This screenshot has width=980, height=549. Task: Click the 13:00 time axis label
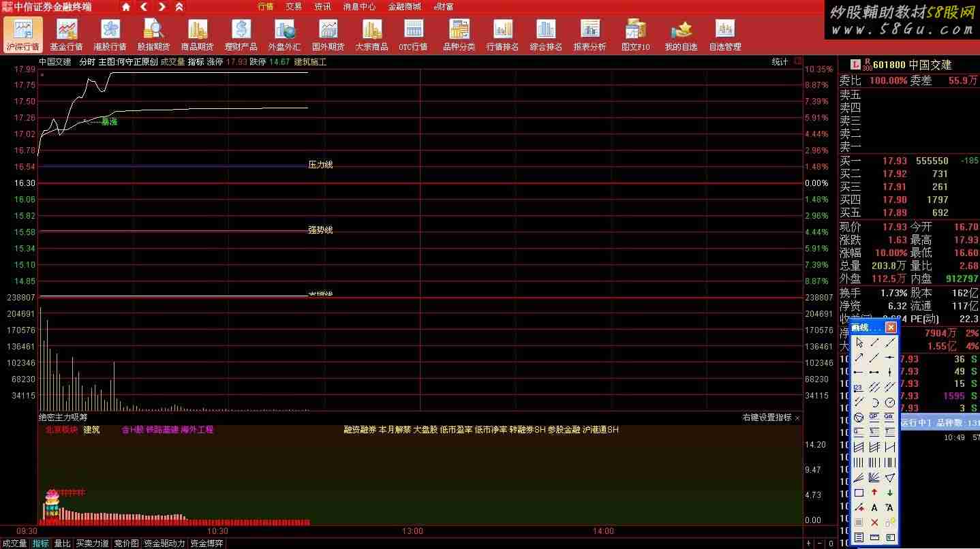[412, 531]
